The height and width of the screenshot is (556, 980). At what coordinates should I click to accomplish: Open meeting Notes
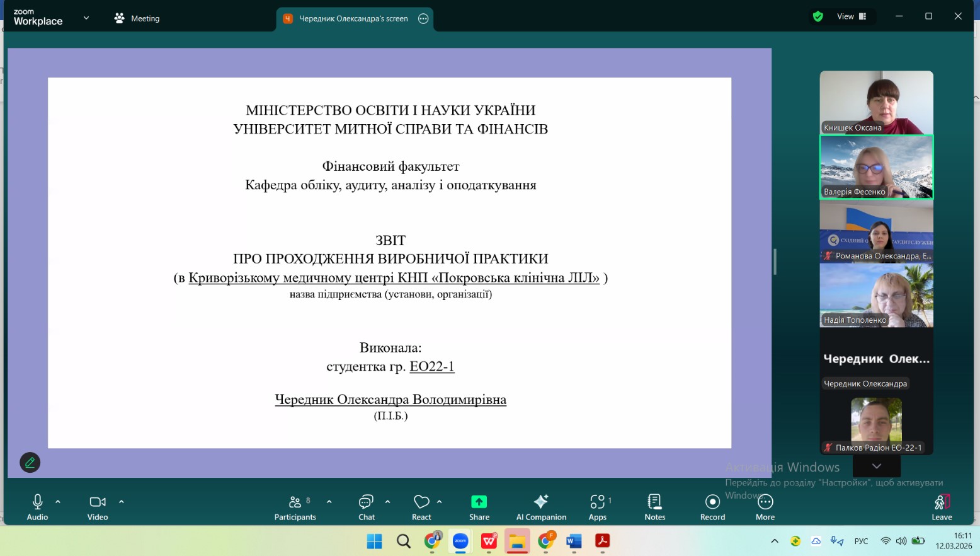point(654,507)
